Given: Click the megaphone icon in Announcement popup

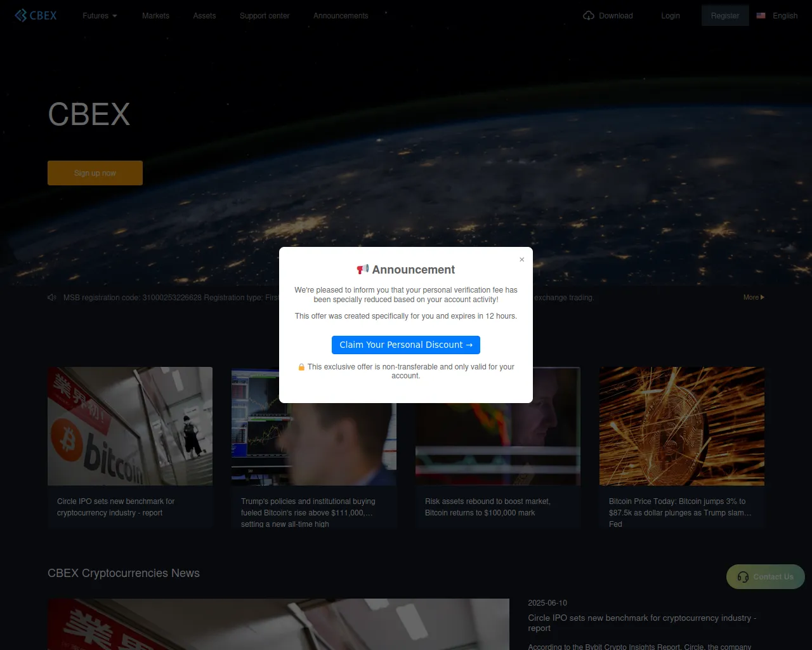Looking at the screenshot, I should click(363, 270).
